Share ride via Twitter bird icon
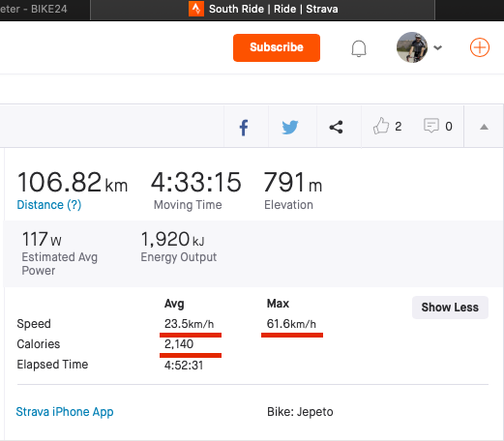The width and height of the screenshot is (504, 441). 290,128
